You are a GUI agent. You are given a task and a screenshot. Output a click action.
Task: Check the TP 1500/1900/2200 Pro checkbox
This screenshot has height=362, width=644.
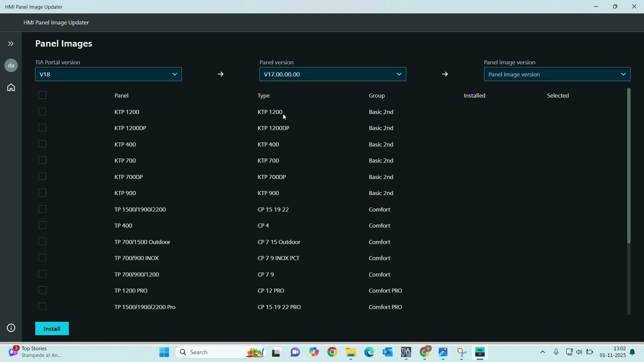[x=42, y=307]
